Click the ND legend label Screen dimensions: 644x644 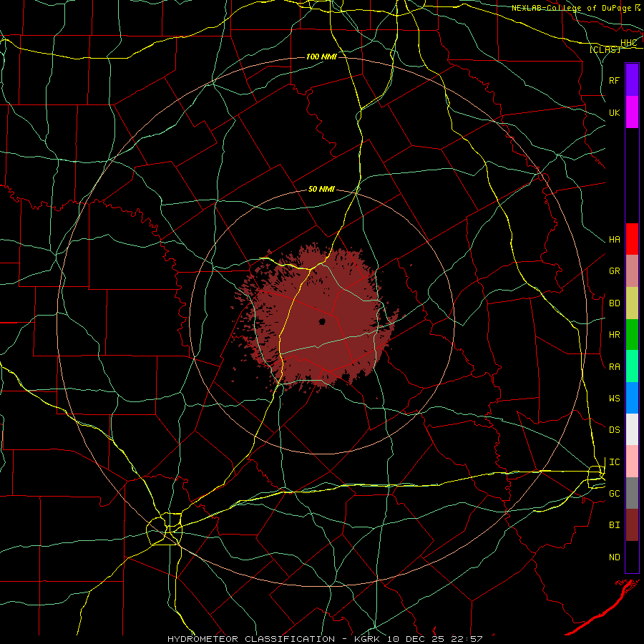coord(614,557)
